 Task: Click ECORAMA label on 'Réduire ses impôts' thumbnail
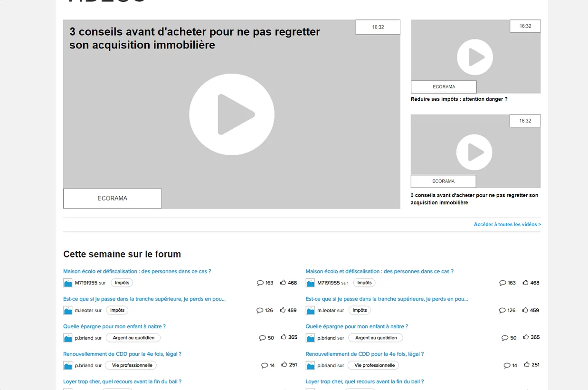(444, 87)
